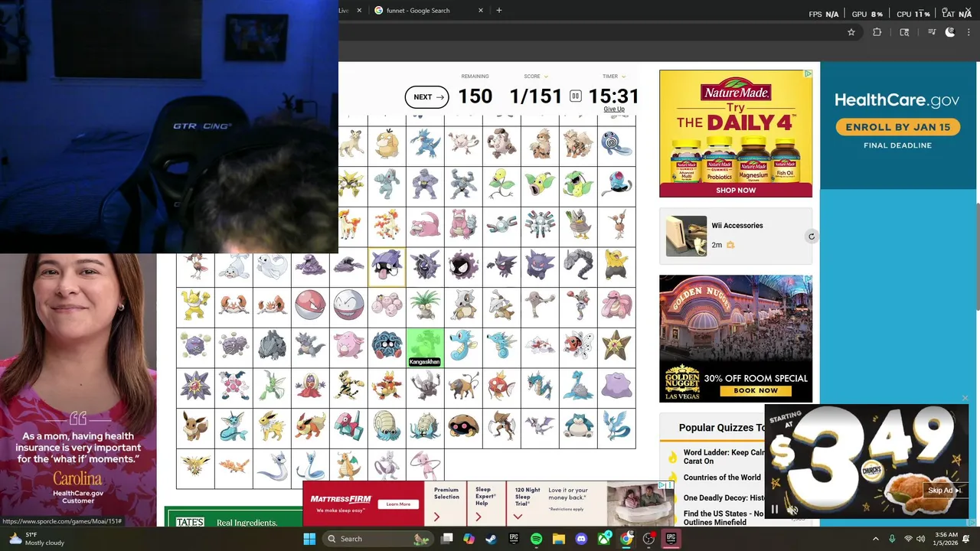
Task: Open the Windows Start menu
Action: click(x=309, y=539)
